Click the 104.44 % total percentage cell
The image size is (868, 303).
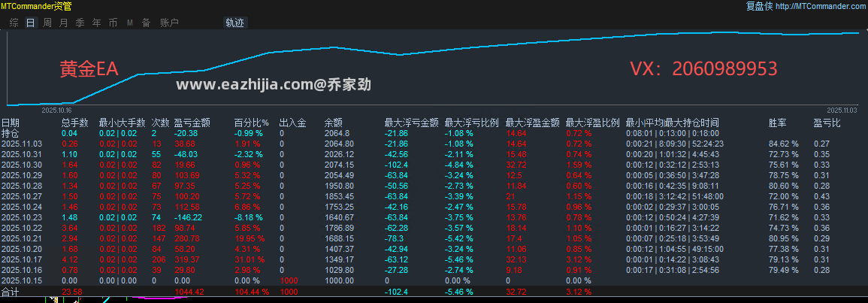251,292
